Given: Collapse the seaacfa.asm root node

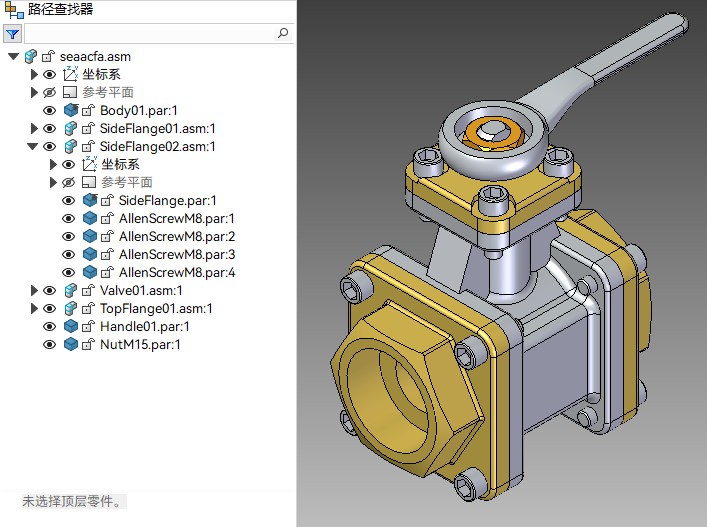Looking at the screenshot, I should coord(14,56).
